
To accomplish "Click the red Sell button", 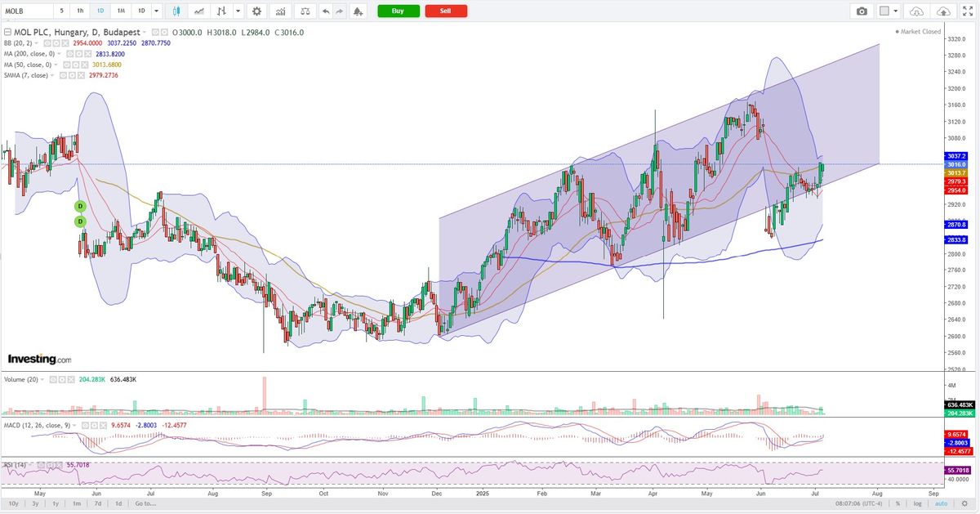I will (x=446, y=11).
